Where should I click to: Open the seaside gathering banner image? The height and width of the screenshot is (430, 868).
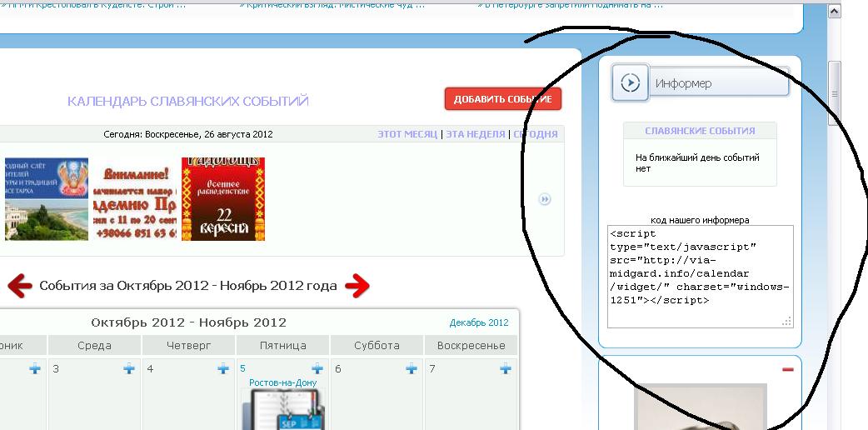(47, 199)
